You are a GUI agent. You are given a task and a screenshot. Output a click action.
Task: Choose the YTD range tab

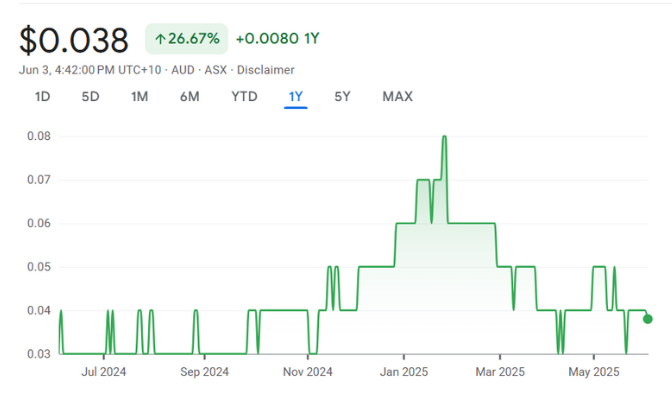[244, 96]
